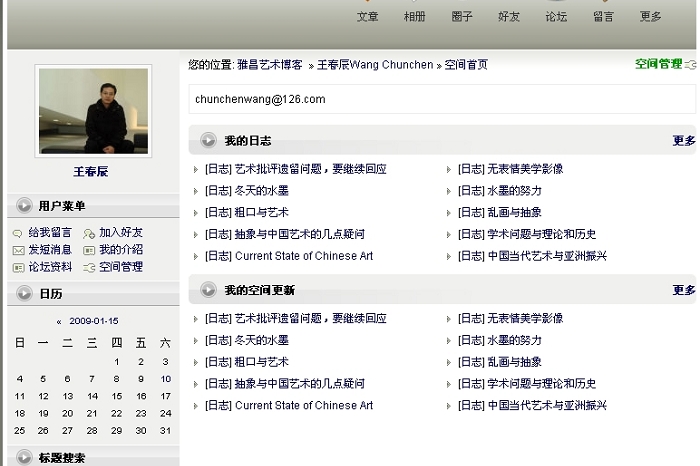700x466 pixels.
Task: Click the profile photo of 王春辰
Action: tap(93, 111)
